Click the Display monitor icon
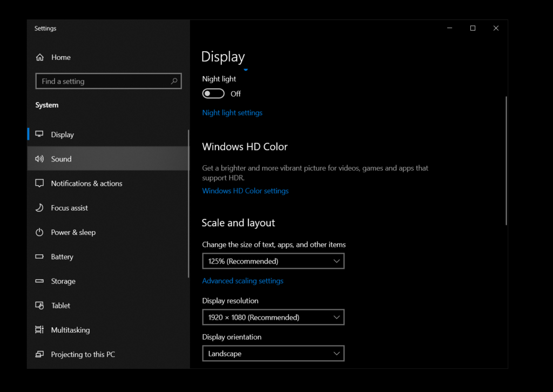The width and height of the screenshot is (553, 392). [x=39, y=134]
